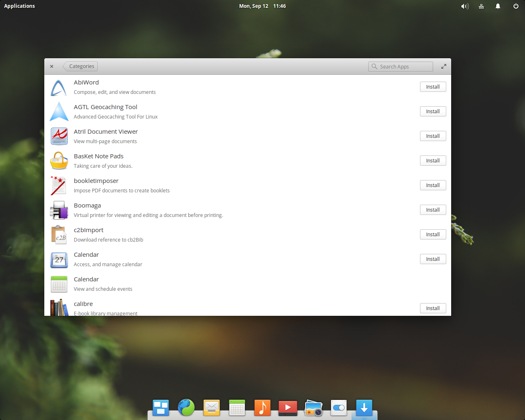This screenshot has width=525, height=420.
Task: Go back to Categories
Action: pos(80,66)
